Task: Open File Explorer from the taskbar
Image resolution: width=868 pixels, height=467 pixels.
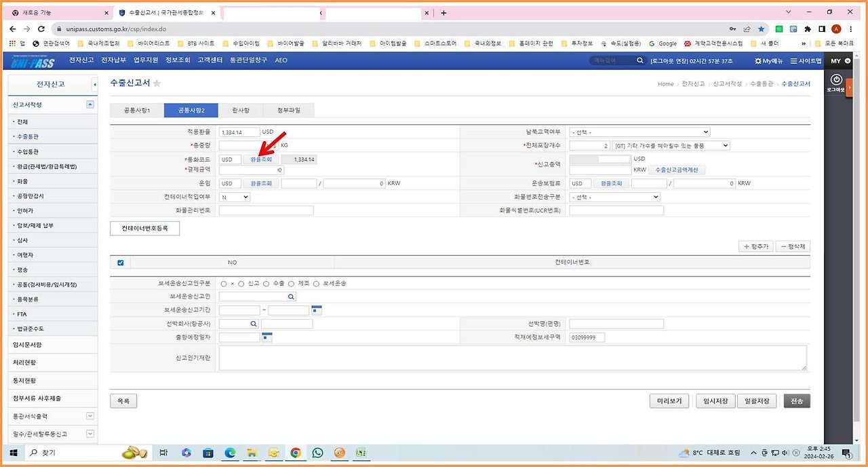Action: (252, 453)
